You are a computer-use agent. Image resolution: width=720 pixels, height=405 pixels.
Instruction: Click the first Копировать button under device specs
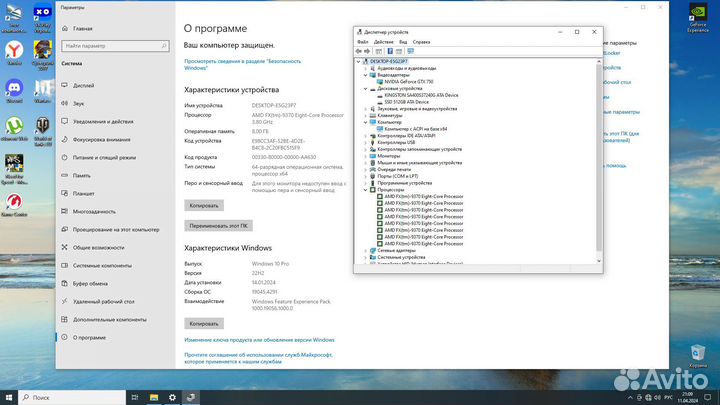[x=204, y=205]
